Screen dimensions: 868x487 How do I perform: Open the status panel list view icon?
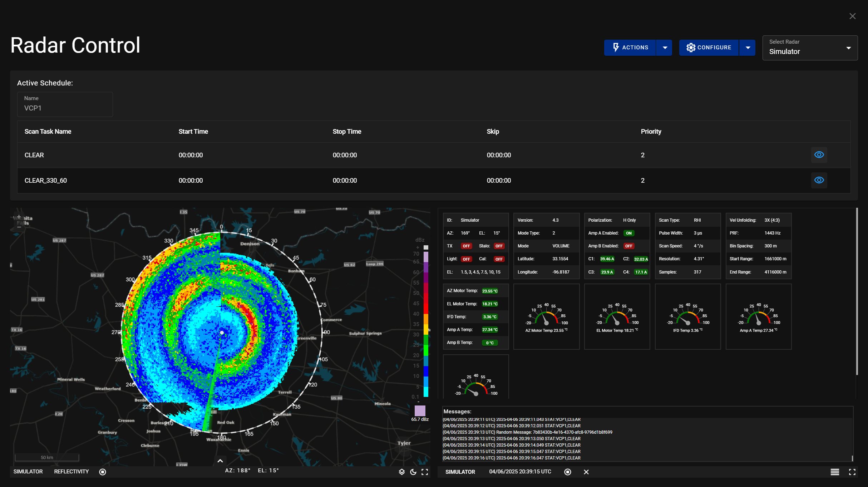[x=835, y=472]
